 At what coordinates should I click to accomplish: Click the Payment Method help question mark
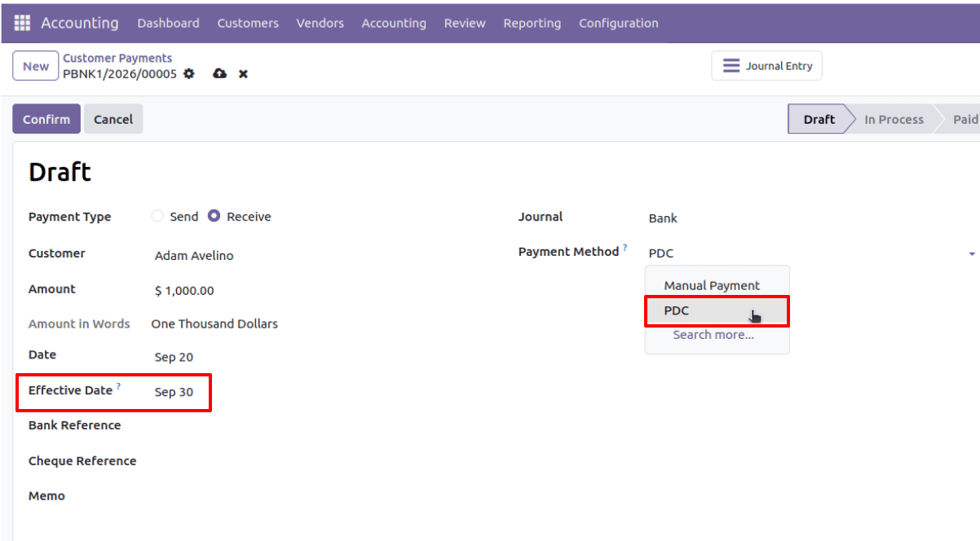[x=625, y=248]
